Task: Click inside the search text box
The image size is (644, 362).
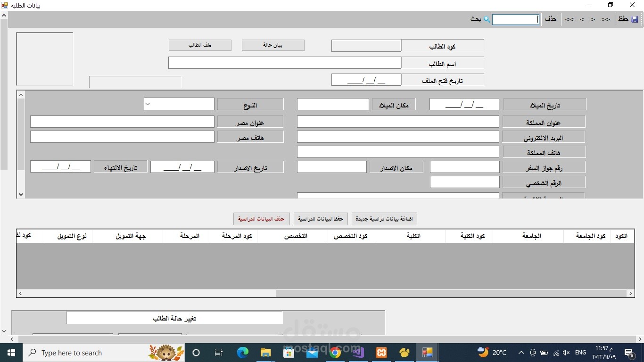Action: [x=515, y=19]
